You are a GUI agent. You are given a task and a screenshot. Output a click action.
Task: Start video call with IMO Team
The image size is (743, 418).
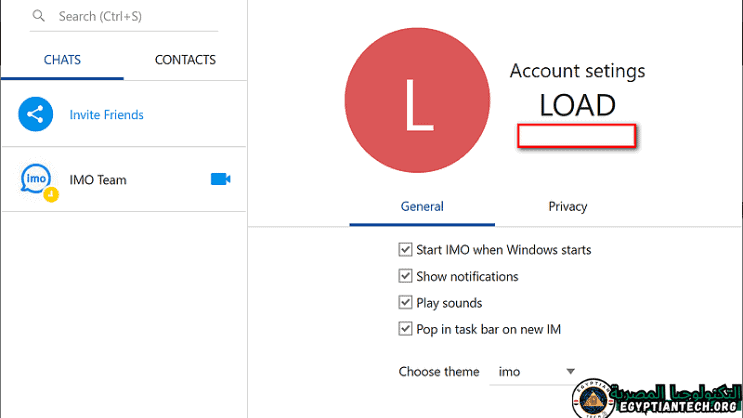221,179
